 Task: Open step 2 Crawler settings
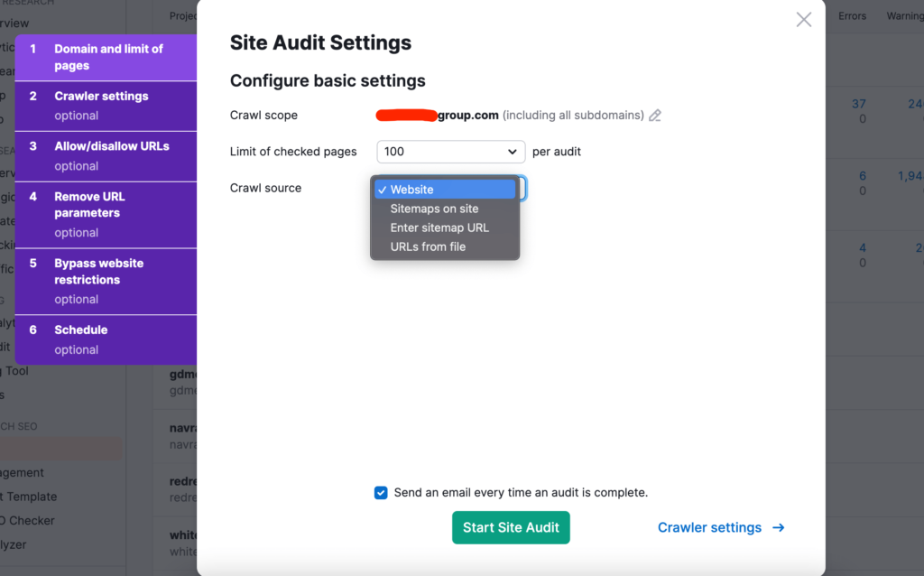[106, 107]
